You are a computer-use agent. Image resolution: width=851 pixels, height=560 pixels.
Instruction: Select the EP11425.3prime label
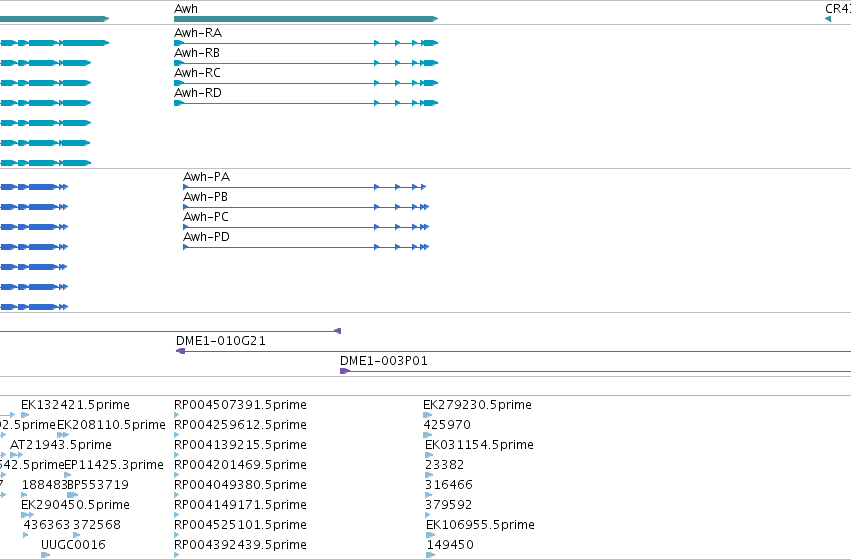[114, 465]
